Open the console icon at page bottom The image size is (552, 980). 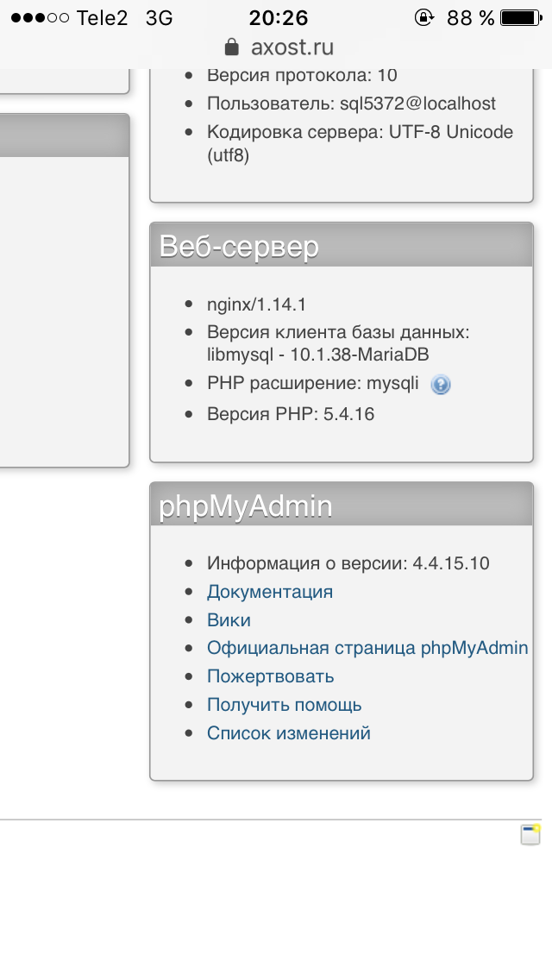pyautogui.click(x=530, y=834)
